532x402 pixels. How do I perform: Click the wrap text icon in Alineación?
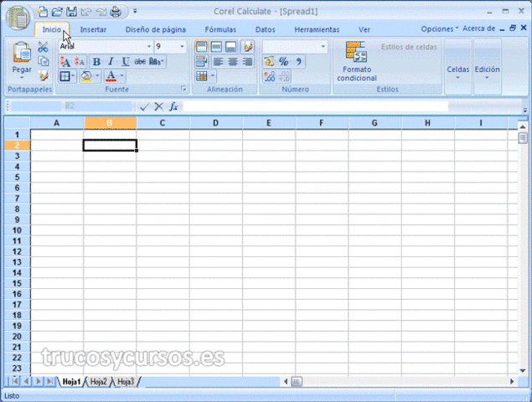point(201,61)
